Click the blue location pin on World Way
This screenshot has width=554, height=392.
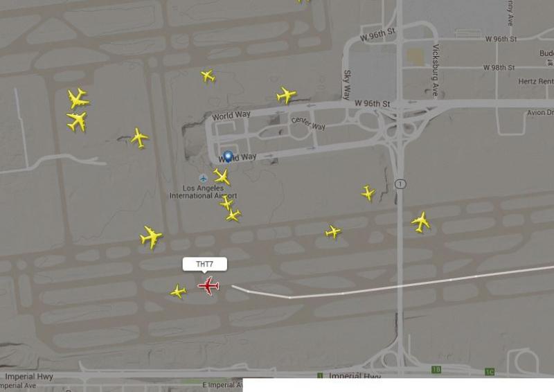(x=229, y=157)
